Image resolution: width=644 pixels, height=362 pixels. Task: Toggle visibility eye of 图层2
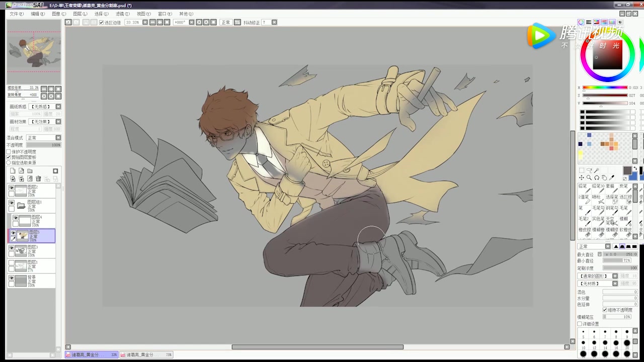pyautogui.click(x=12, y=188)
